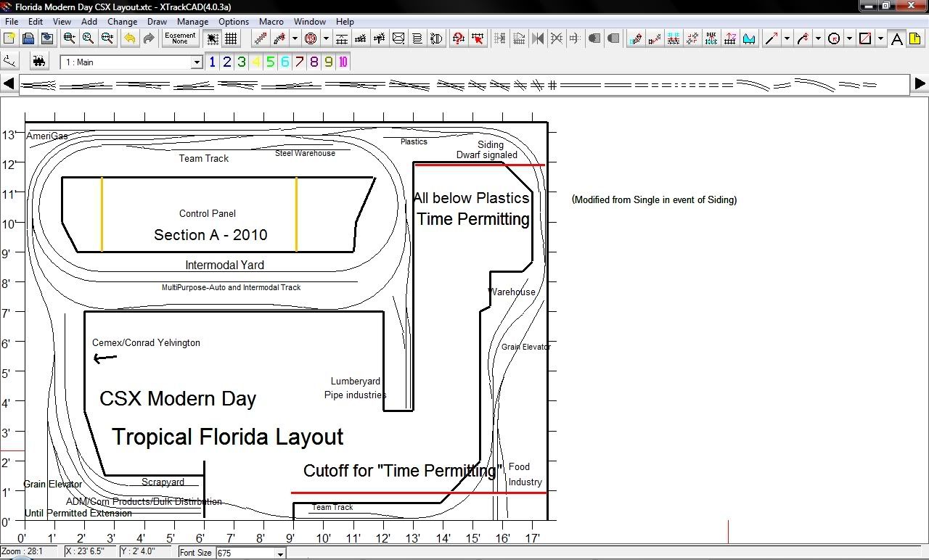Screen dimensions: 929x560
Task: Open the Font Size dropdown
Action: [x=280, y=553]
